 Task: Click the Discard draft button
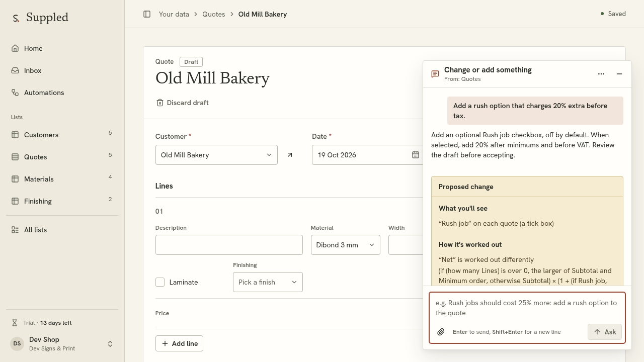182,103
